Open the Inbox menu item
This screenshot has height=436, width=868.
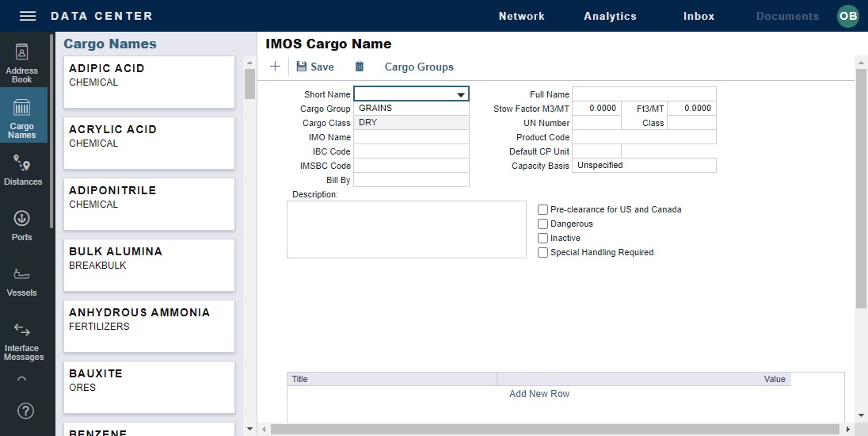click(699, 16)
